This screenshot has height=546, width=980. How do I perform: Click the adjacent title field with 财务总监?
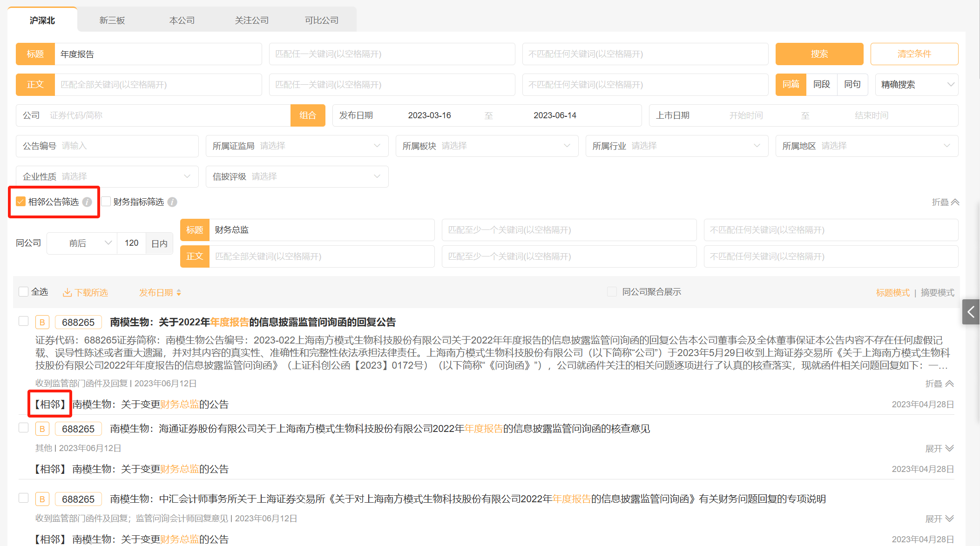pos(322,230)
